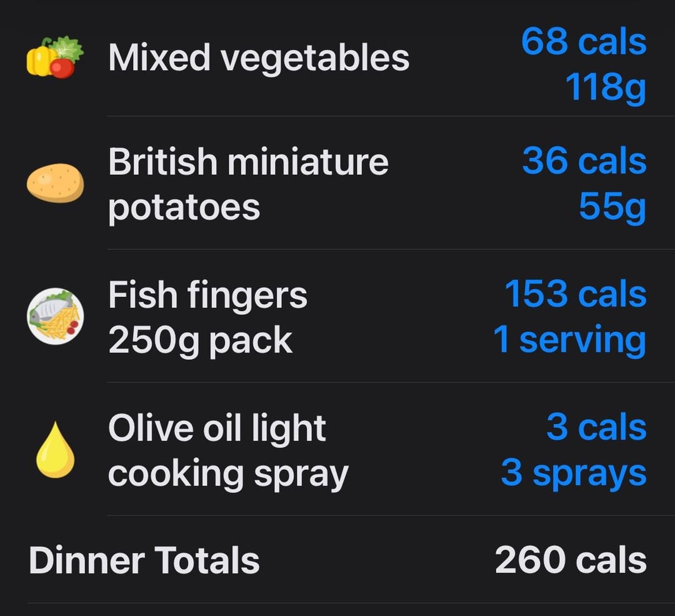This screenshot has height=616, width=675.
Task: Tap the mixed vegetables food icon
Action: [x=55, y=57]
